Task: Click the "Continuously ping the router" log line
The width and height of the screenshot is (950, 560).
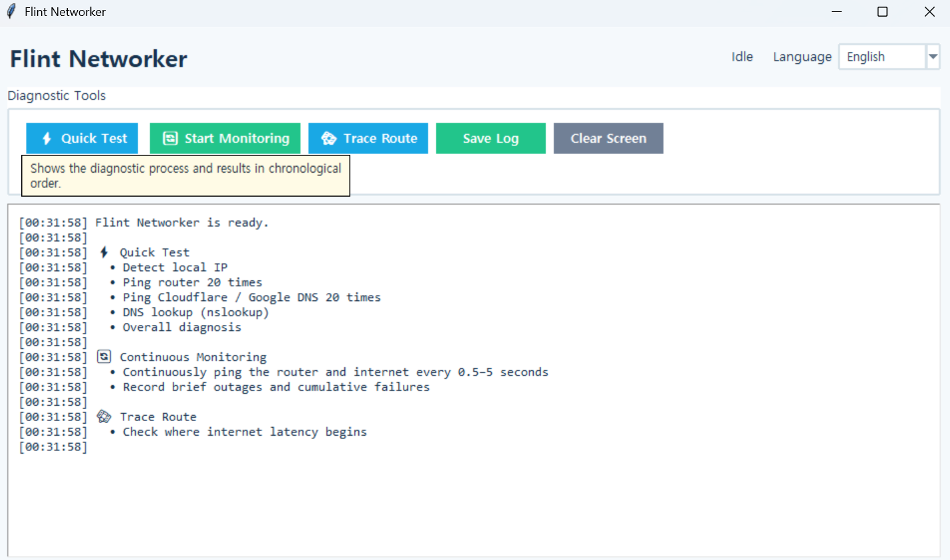Action: point(336,372)
